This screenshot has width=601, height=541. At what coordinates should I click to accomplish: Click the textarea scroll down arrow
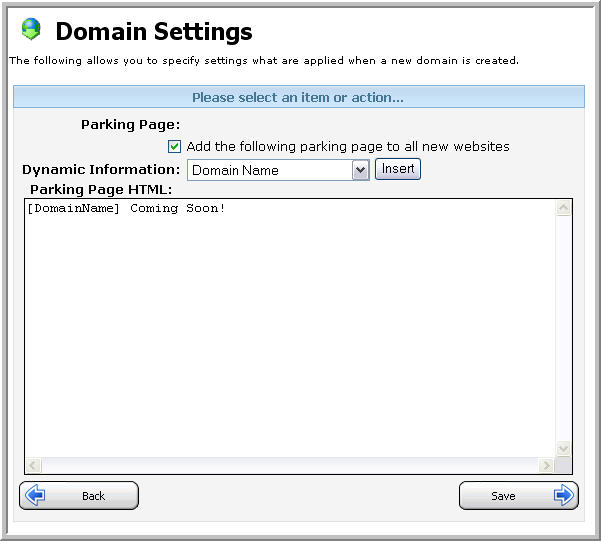[563, 449]
